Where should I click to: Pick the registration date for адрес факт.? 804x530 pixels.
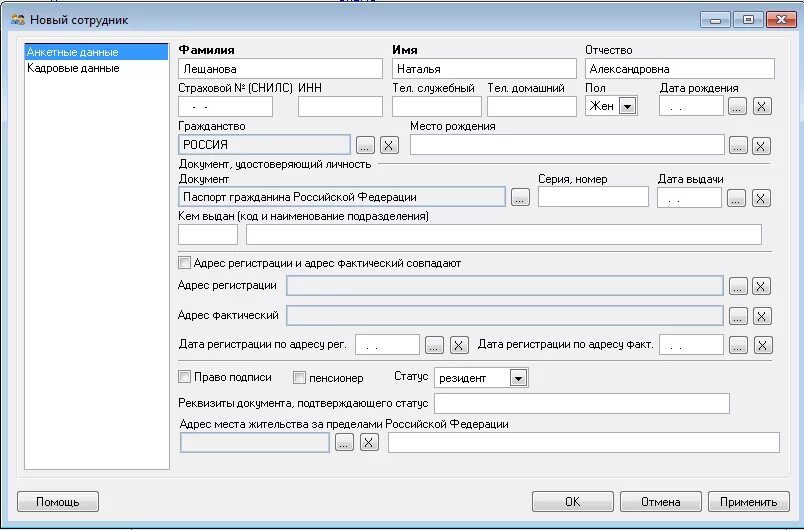[737, 345]
